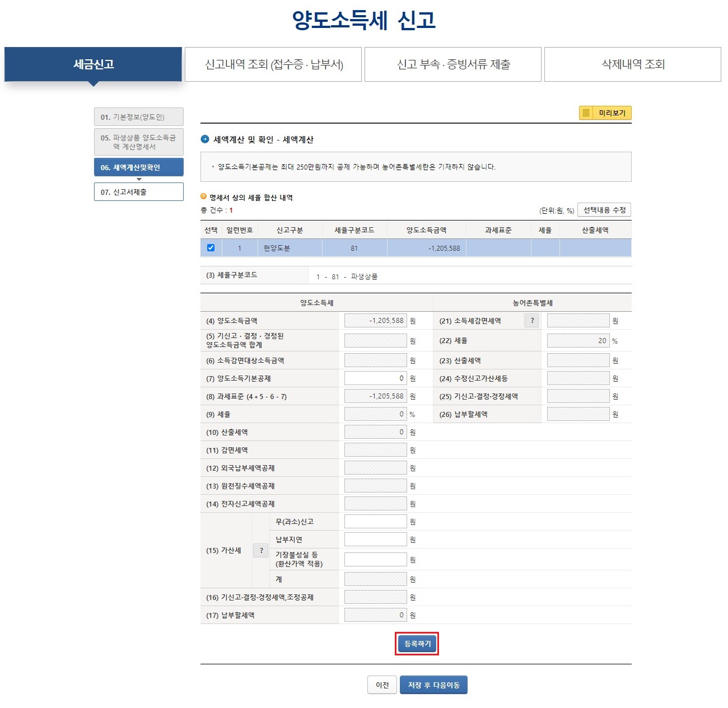Click the 미리보기 preview button
The width and height of the screenshot is (728, 708).
tap(605, 113)
